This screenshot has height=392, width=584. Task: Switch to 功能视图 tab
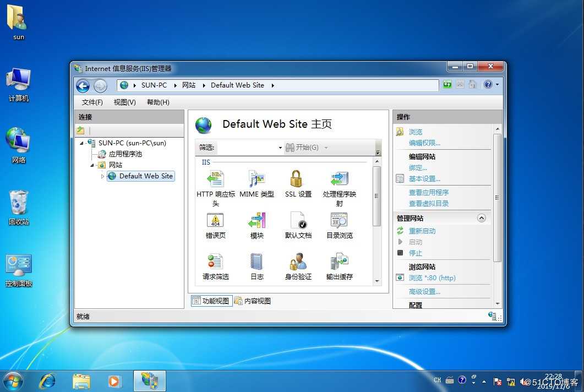click(211, 301)
